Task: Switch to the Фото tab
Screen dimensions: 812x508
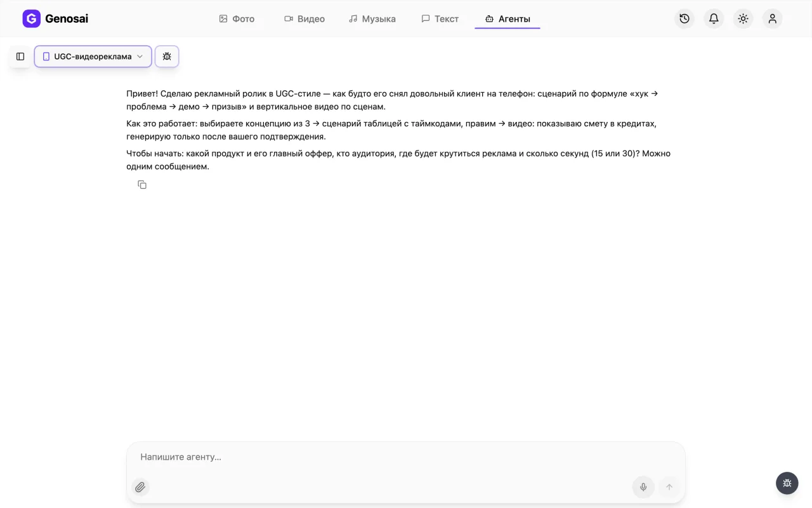Action: (x=237, y=19)
